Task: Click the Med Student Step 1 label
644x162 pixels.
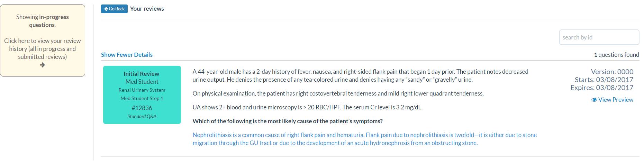Action: pos(142,98)
